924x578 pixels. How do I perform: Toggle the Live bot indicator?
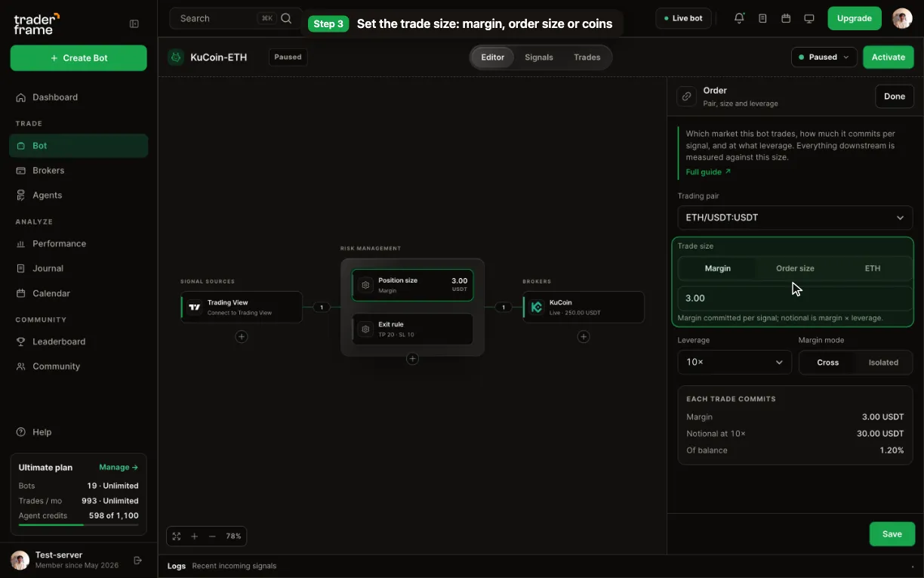683,18
